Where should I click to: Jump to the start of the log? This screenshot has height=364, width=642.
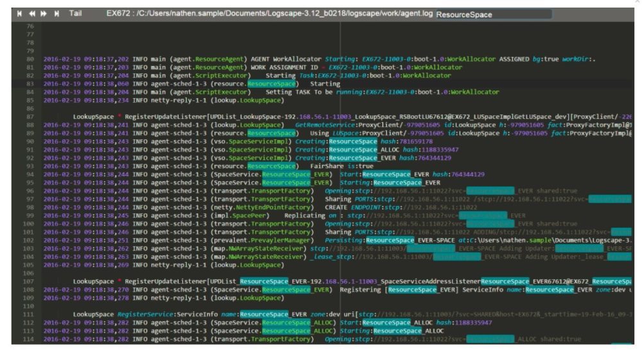pyautogui.click(x=19, y=13)
